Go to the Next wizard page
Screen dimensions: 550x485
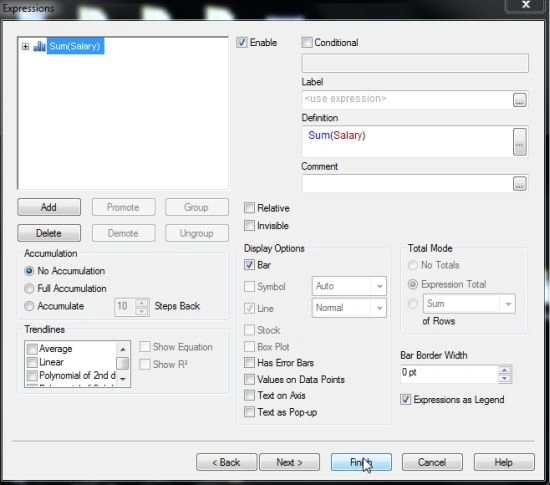(289, 462)
